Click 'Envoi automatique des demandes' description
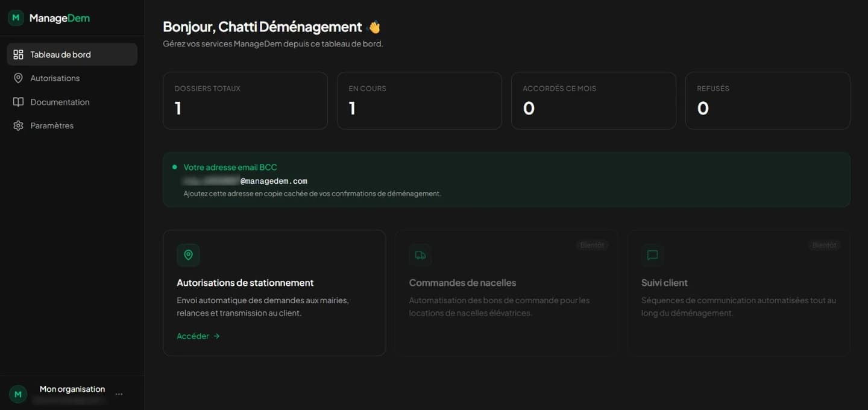The height and width of the screenshot is (410, 868). [x=263, y=306]
